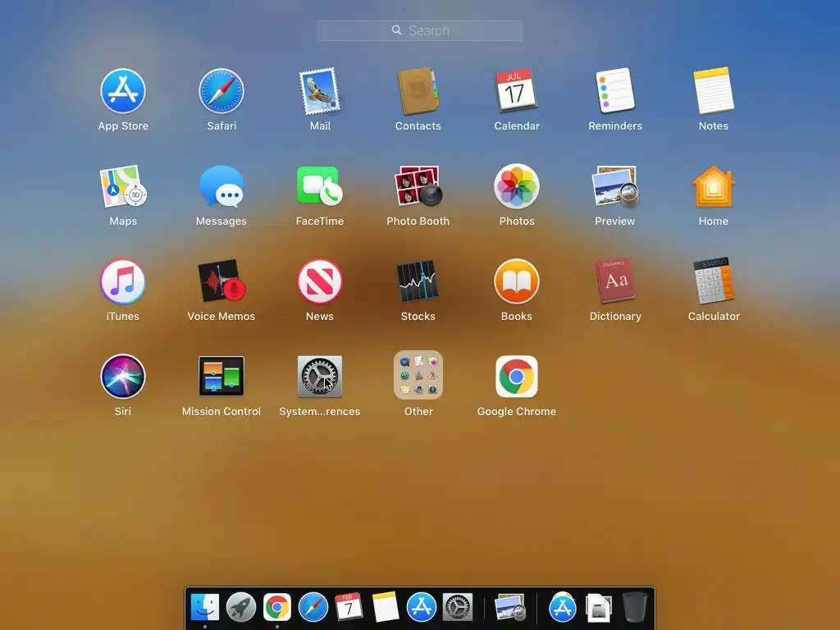The height and width of the screenshot is (630, 840).
Task: Open the Home app
Action: point(714,186)
